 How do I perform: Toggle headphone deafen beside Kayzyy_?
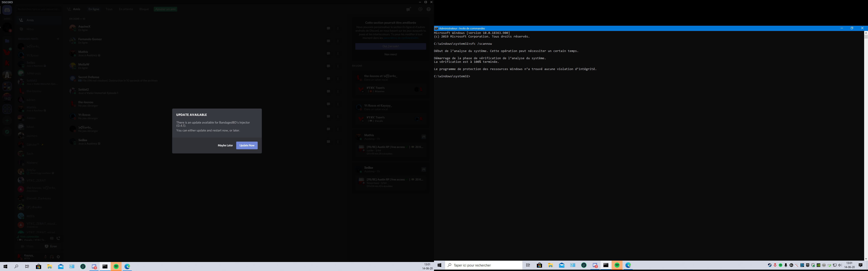[x=52, y=257]
